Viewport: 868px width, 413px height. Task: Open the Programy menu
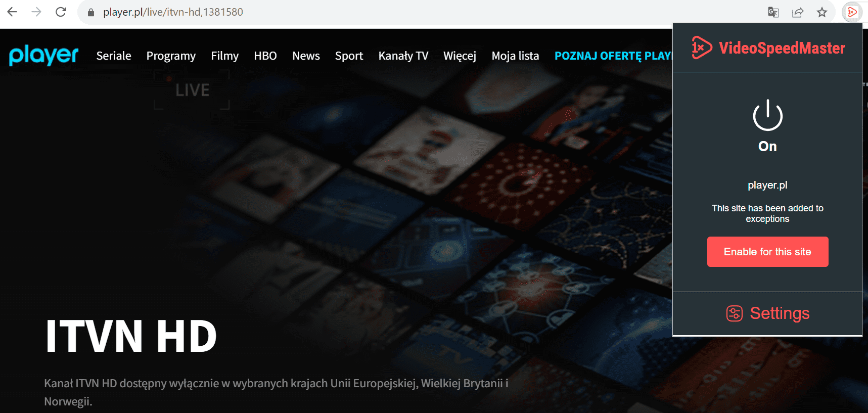[171, 56]
